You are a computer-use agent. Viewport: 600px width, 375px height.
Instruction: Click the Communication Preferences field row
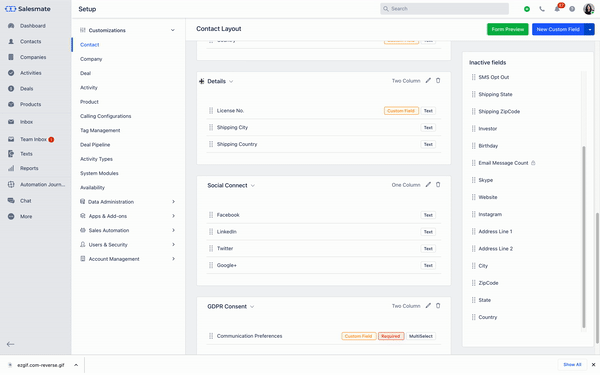[324, 336]
